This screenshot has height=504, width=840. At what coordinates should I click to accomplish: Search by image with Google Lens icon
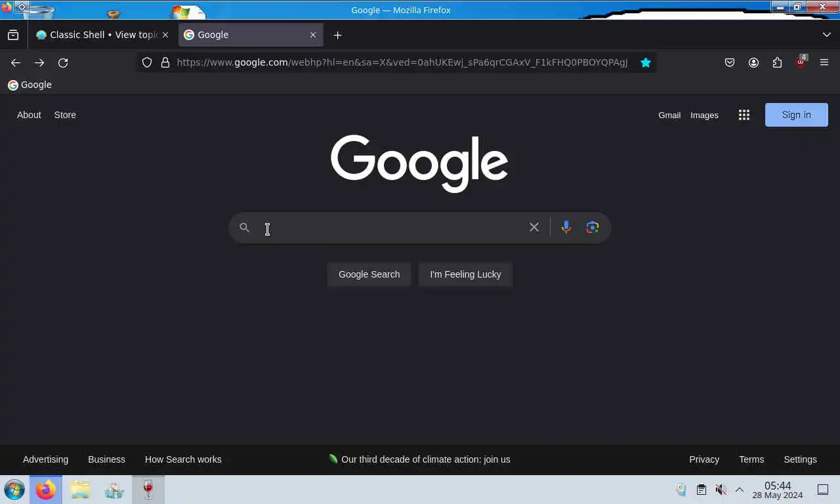[593, 227]
